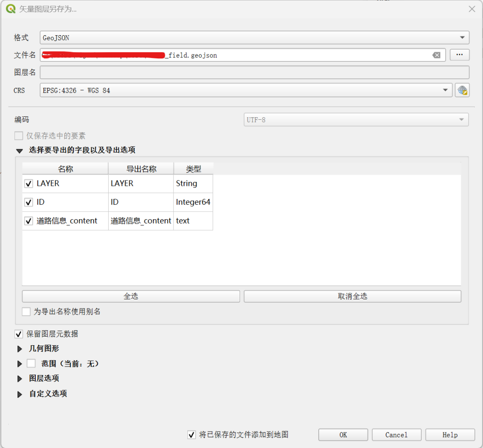483x448 pixels.
Task: Expand the 图层选项 section
Action: 20,378
